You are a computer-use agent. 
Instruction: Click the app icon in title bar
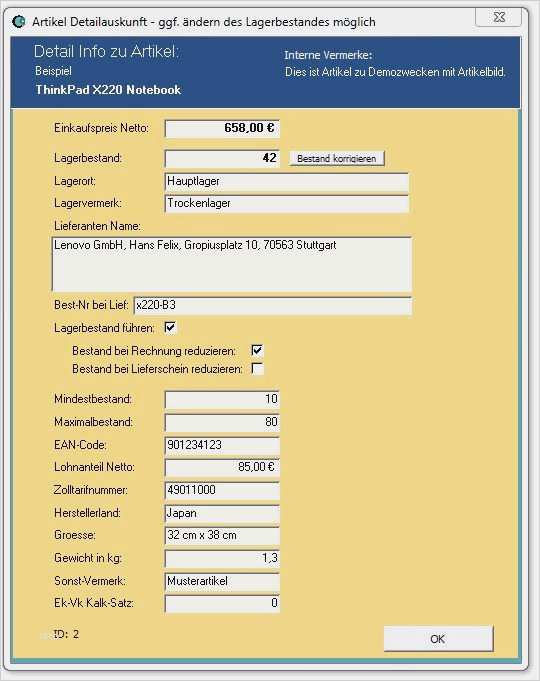[x=19, y=21]
